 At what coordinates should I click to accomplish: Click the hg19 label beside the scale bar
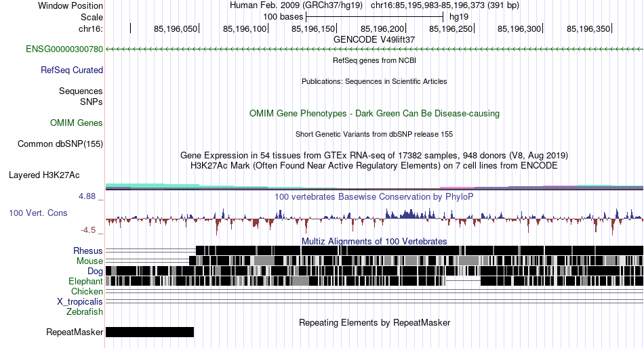(x=459, y=17)
